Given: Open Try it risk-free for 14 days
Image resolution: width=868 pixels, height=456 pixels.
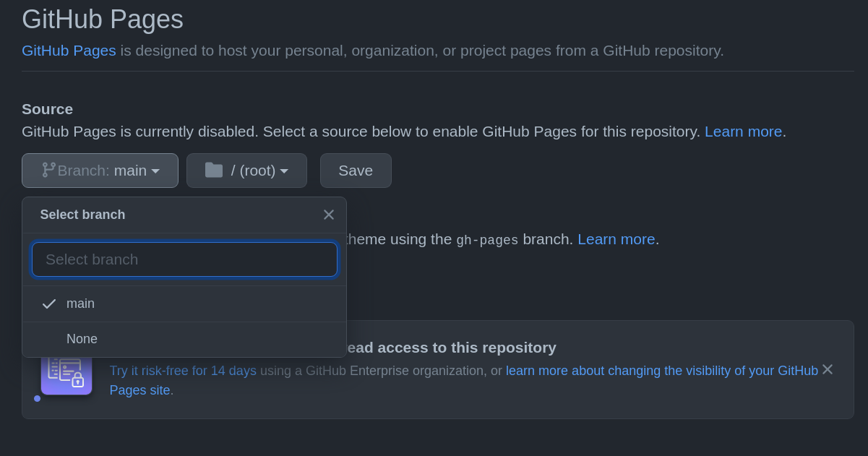Looking at the screenshot, I should 183,371.
